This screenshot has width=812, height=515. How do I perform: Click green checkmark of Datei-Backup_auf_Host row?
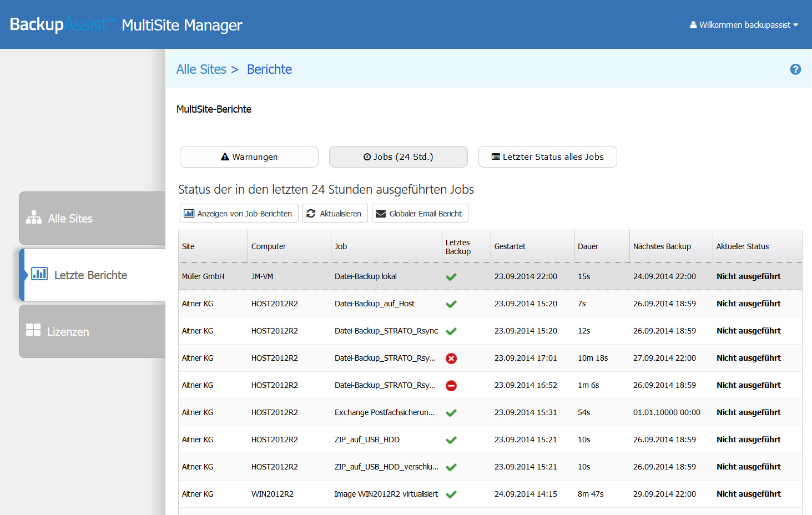451,304
